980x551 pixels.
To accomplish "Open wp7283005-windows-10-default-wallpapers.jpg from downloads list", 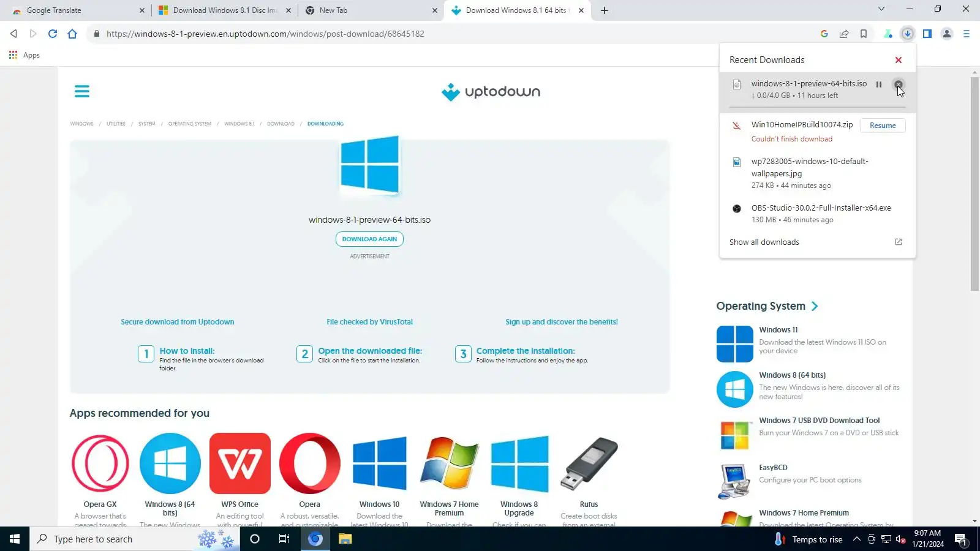I will coord(818,173).
